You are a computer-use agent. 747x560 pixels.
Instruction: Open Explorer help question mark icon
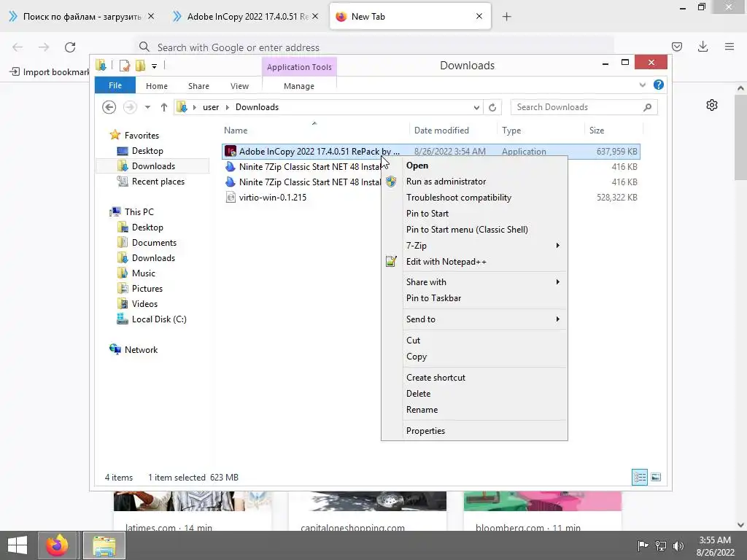(659, 85)
